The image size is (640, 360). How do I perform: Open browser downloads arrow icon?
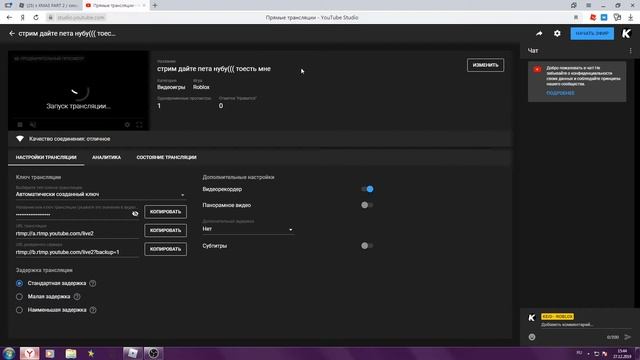(631, 18)
